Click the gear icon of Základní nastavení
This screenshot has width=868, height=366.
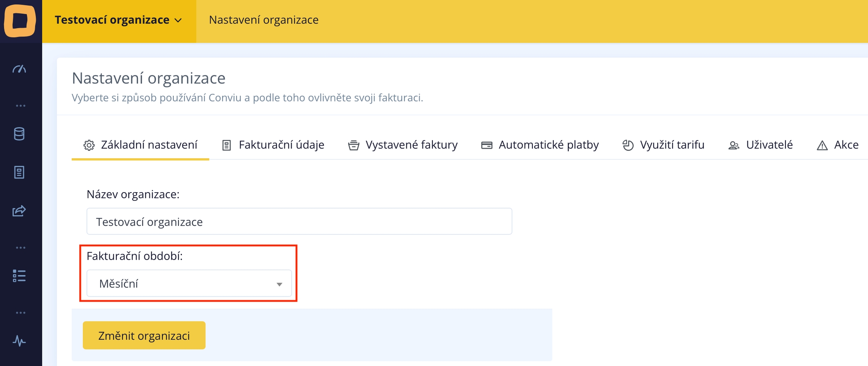click(89, 145)
